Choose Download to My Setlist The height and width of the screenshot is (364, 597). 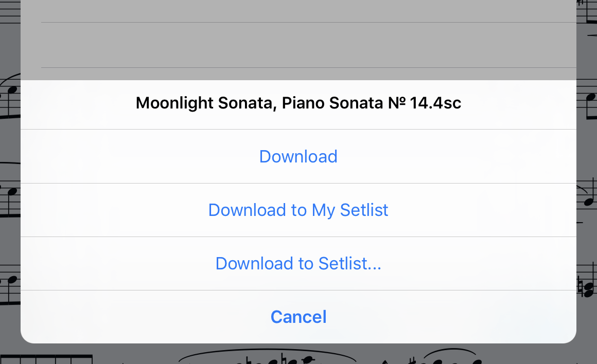(x=298, y=210)
